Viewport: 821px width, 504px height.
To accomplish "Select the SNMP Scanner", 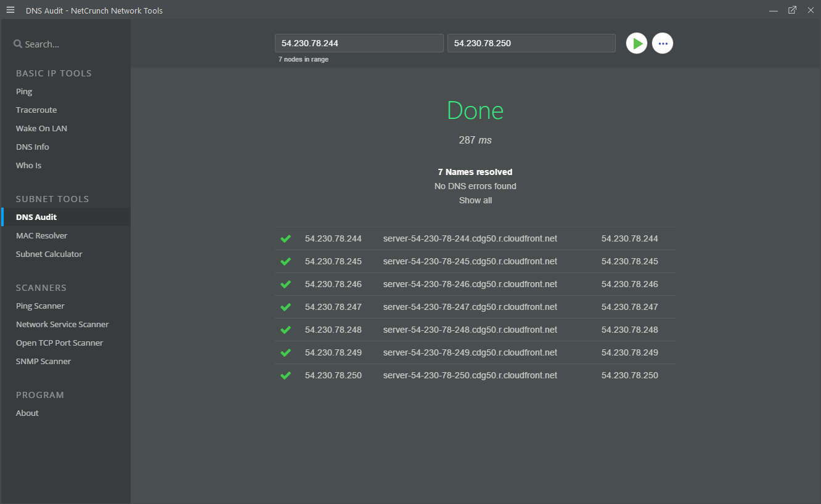I will click(43, 361).
